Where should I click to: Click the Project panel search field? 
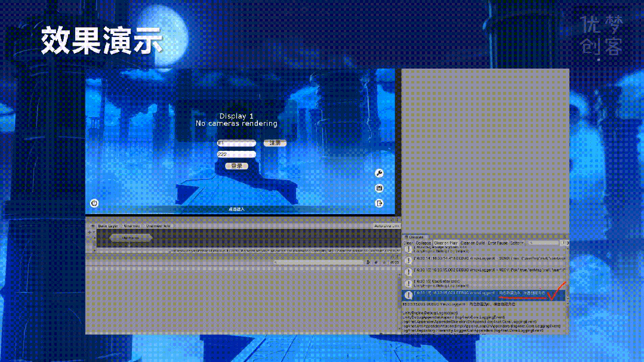[318, 262]
